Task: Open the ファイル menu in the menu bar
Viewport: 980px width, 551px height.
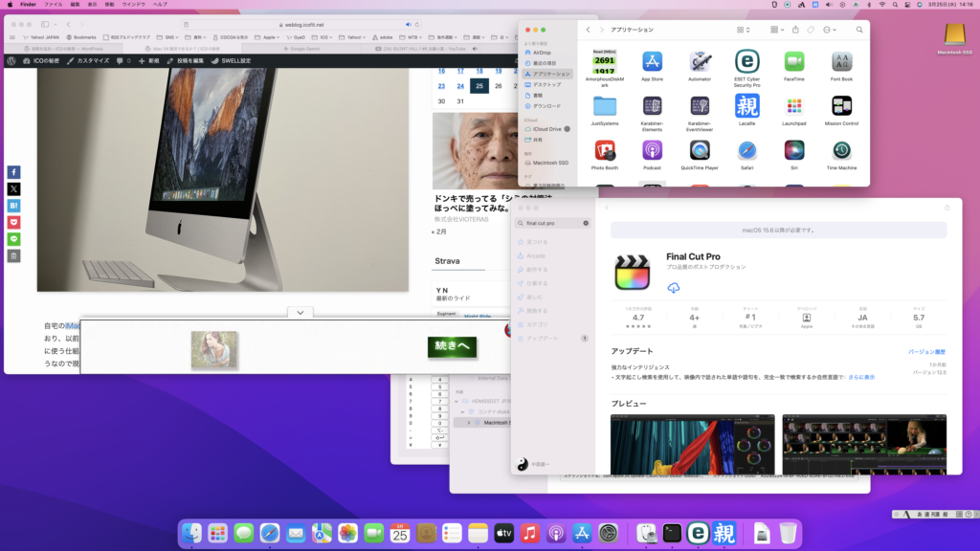Action: click(53, 5)
